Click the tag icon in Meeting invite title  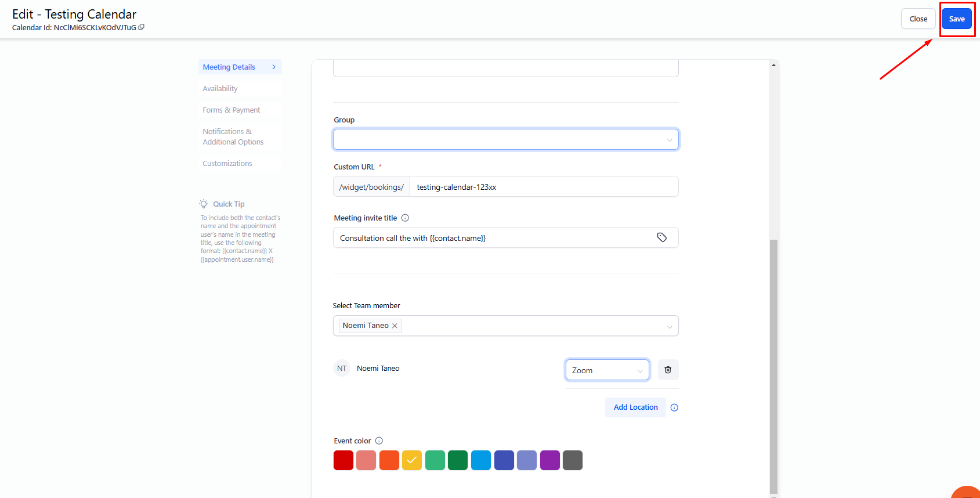661,237
